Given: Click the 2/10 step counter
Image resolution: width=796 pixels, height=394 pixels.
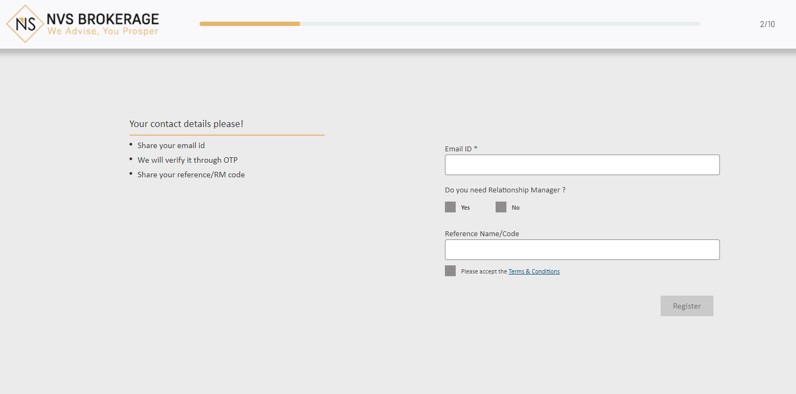Looking at the screenshot, I should coord(767,24).
